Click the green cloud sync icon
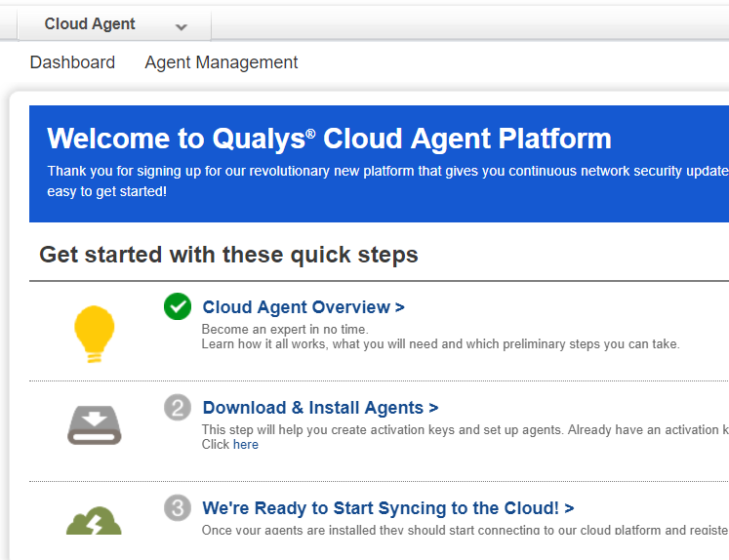Viewport: 729px width, 560px height. pyautogui.click(x=94, y=521)
